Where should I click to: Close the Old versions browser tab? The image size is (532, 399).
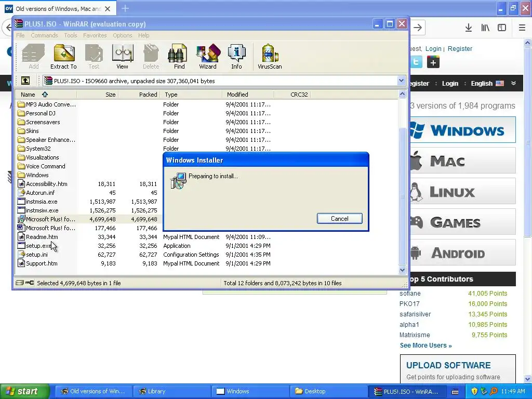point(108,9)
